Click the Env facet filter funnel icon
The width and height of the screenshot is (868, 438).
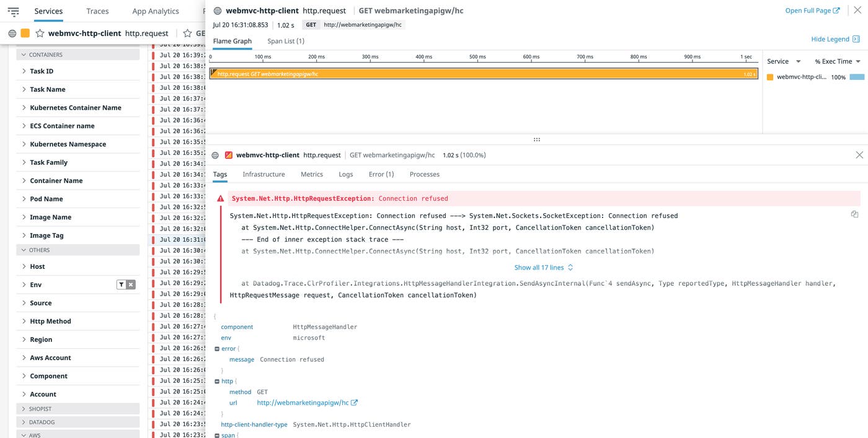[x=122, y=285]
